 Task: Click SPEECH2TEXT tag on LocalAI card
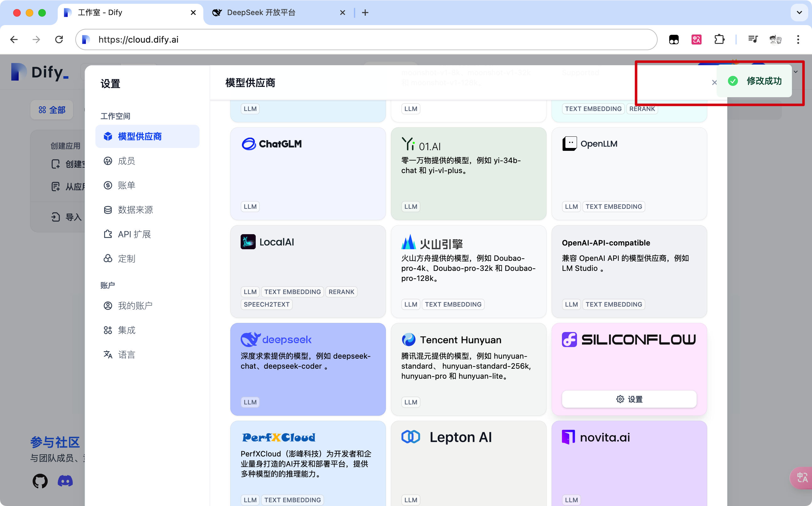click(267, 304)
